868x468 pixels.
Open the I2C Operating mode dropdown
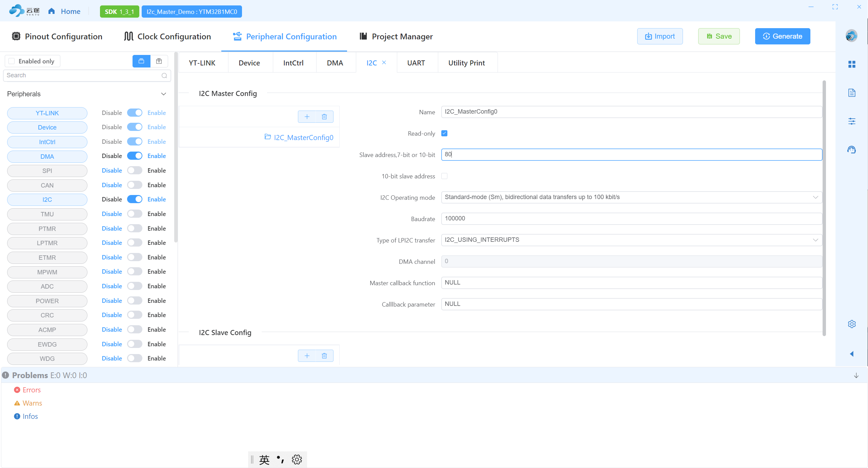tap(631, 197)
